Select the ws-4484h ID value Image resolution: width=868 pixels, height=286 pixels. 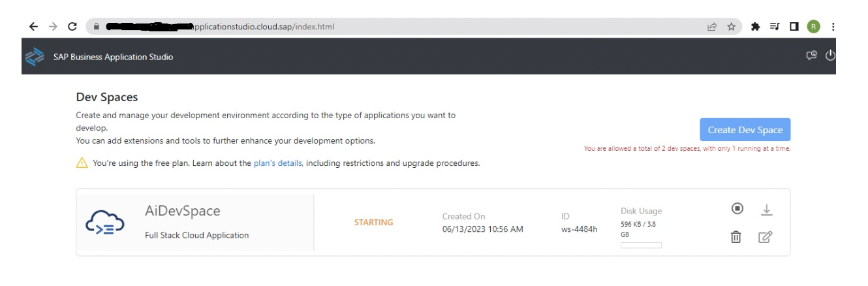click(579, 229)
